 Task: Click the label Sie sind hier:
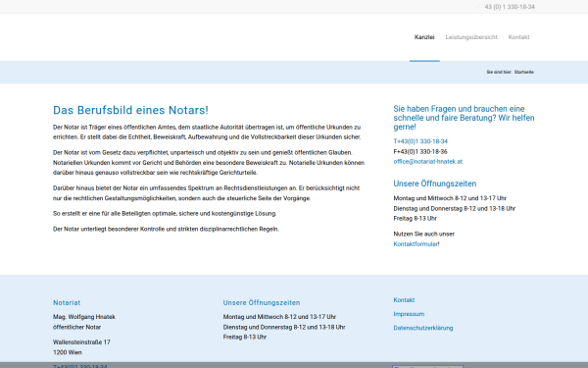(x=499, y=72)
